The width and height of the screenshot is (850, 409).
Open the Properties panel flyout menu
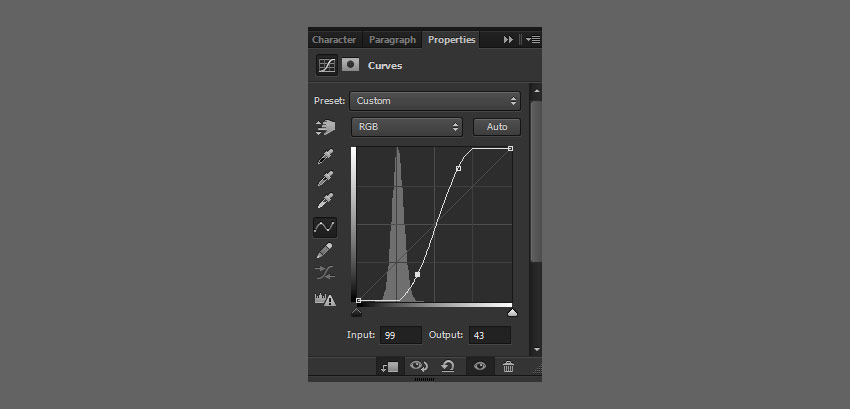pyautogui.click(x=533, y=40)
